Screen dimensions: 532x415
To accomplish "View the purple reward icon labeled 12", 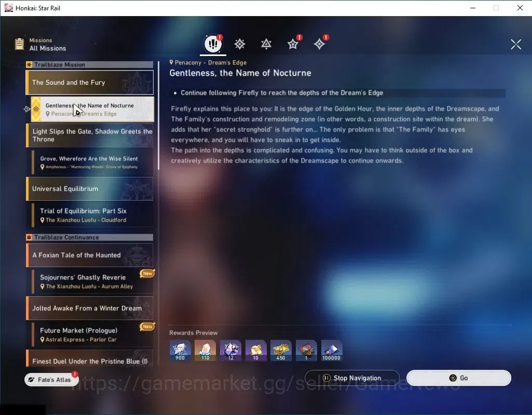I will (231, 350).
